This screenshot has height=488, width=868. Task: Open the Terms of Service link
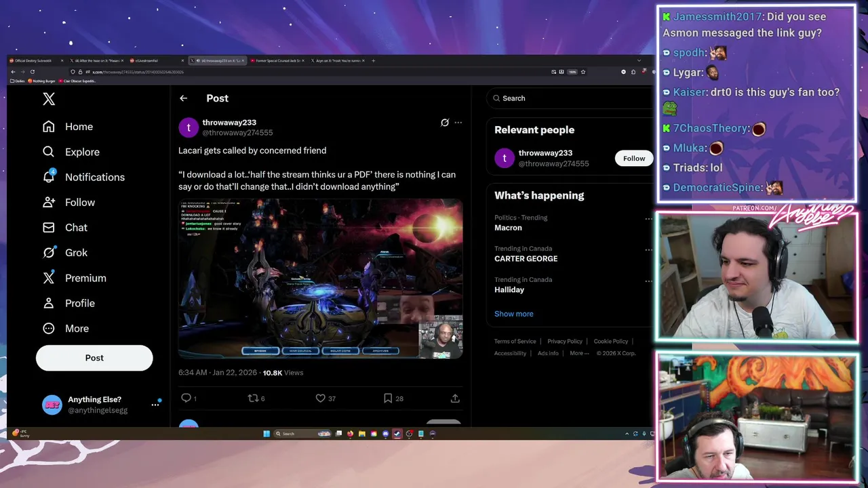point(515,342)
